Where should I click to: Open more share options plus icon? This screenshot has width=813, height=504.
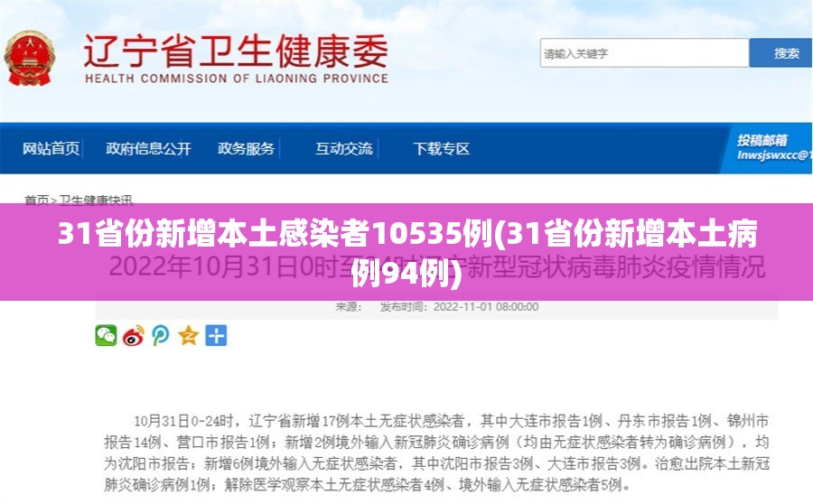pos(216,335)
